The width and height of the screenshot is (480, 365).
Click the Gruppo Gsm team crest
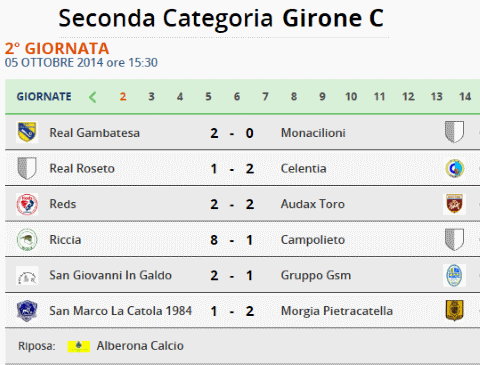[454, 275]
